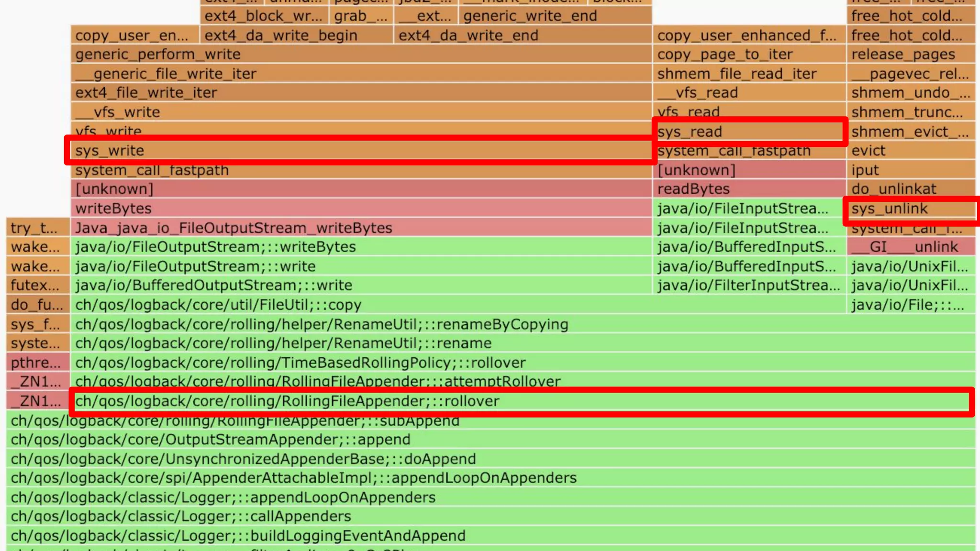Select RenameUtil;::renameByCopying frame
The width and height of the screenshot is (980, 551).
pyautogui.click(x=523, y=324)
